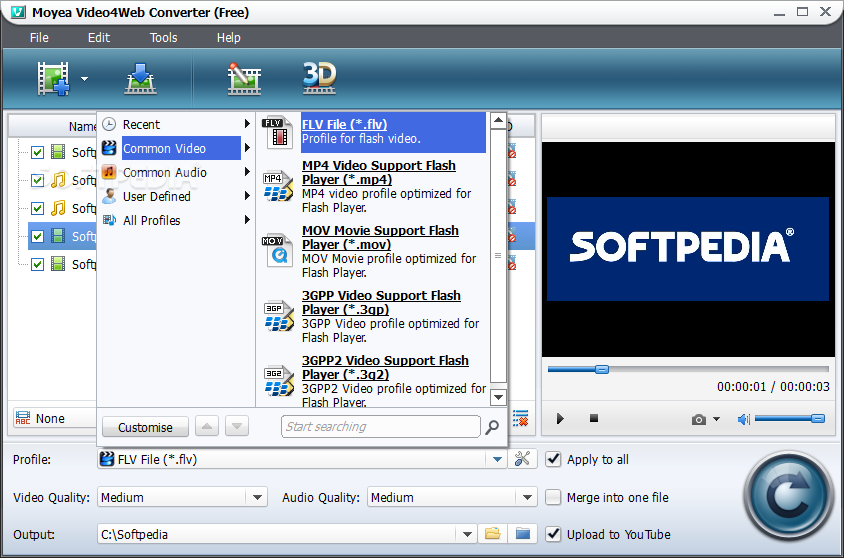Select the Common Audio category
Screen dimensions: 844x558
(x=175, y=172)
